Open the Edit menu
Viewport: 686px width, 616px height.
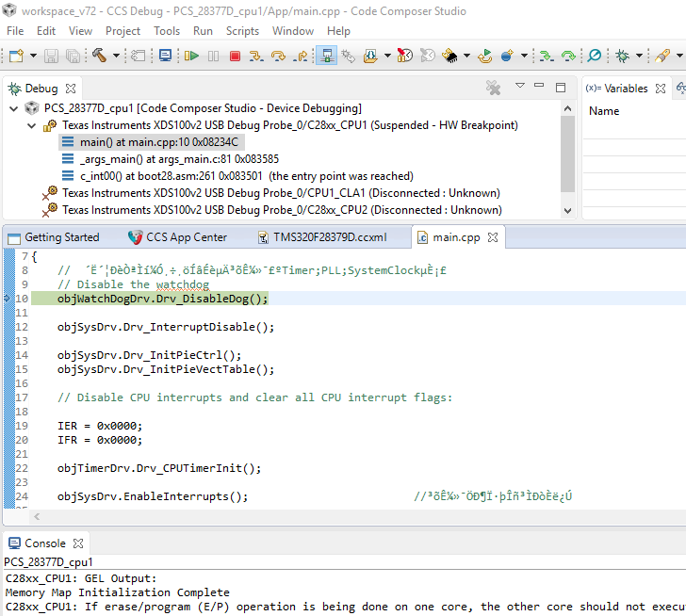pyautogui.click(x=46, y=31)
